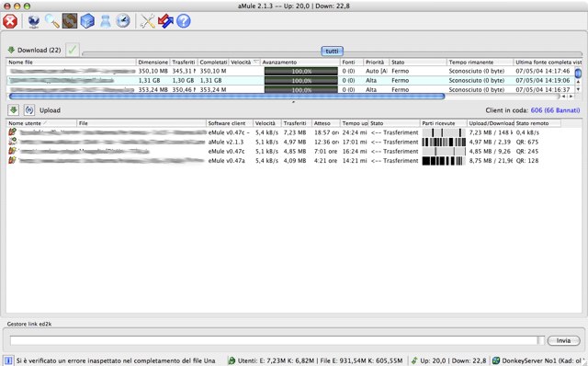Click 'QR: 128' remote state cell
This screenshot has height=366, width=588.
tap(526, 160)
